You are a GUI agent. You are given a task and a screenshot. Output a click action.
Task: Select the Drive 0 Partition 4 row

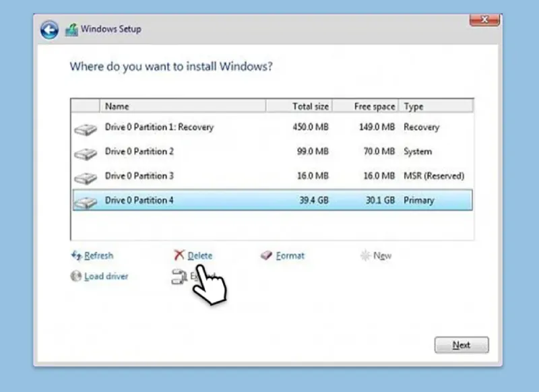click(x=273, y=200)
